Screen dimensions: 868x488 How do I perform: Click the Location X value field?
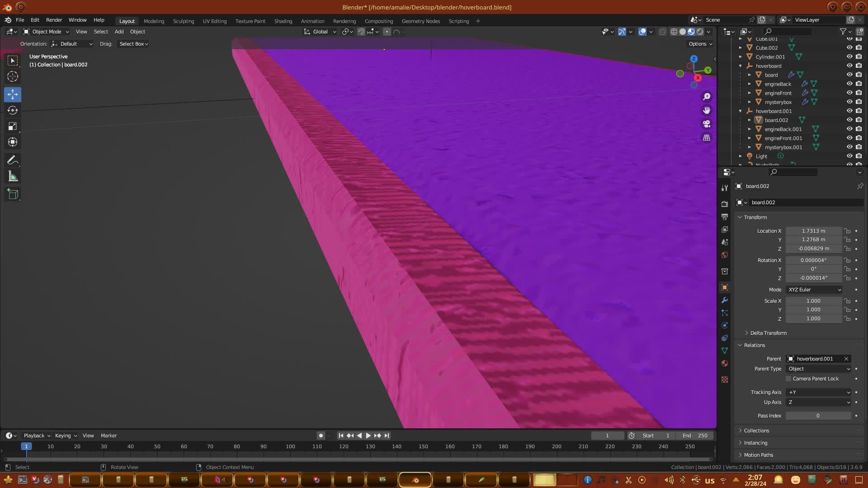tap(813, 231)
